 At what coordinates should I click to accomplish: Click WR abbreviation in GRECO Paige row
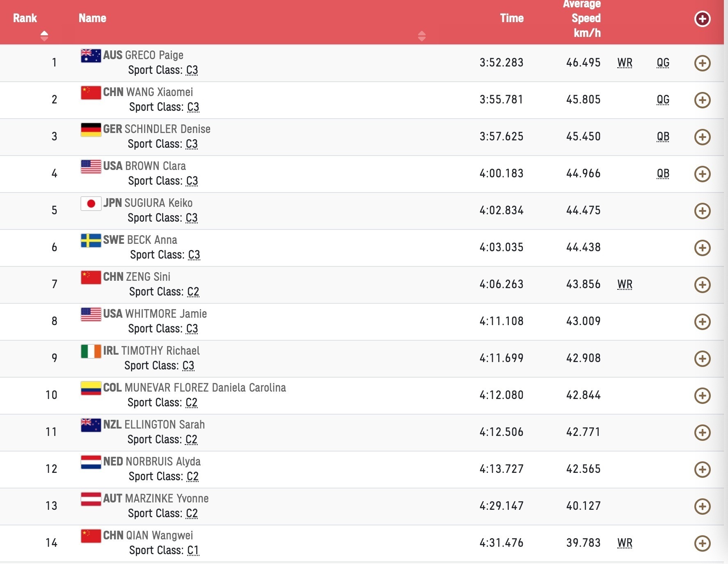tap(625, 63)
